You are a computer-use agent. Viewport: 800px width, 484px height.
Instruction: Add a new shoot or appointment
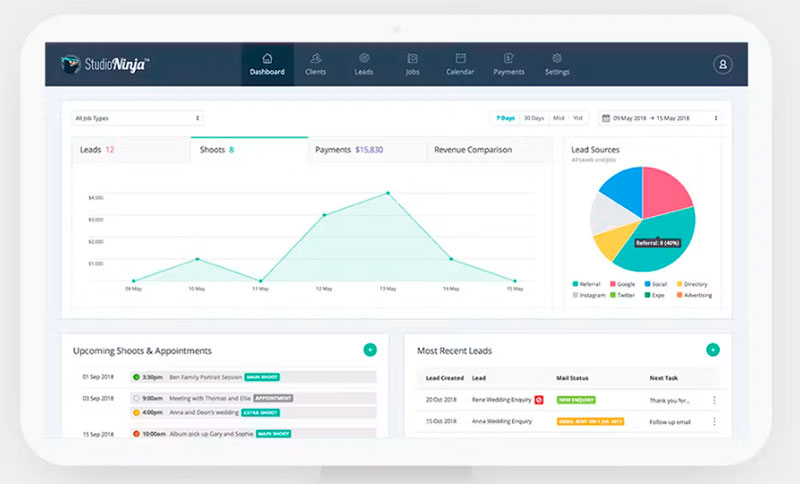[370, 350]
